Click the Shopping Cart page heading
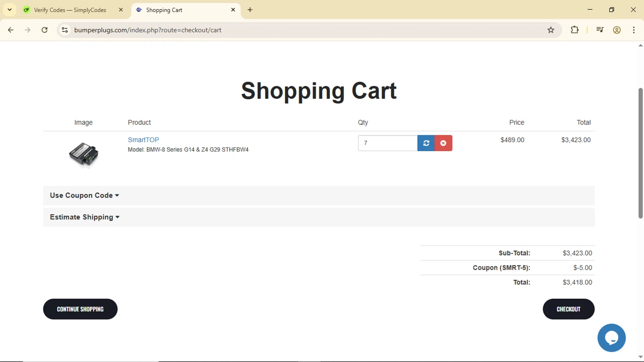The width and height of the screenshot is (644, 362). pos(319,91)
